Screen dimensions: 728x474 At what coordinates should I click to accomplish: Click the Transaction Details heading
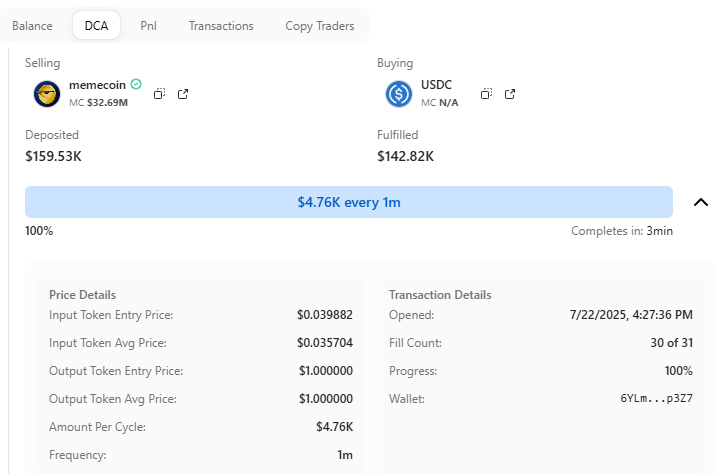tap(440, 295)
